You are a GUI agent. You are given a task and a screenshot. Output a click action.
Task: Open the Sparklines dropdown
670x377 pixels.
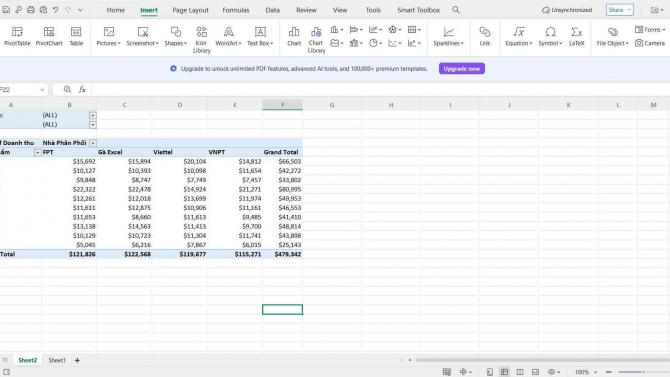click(x=448, y=36)
